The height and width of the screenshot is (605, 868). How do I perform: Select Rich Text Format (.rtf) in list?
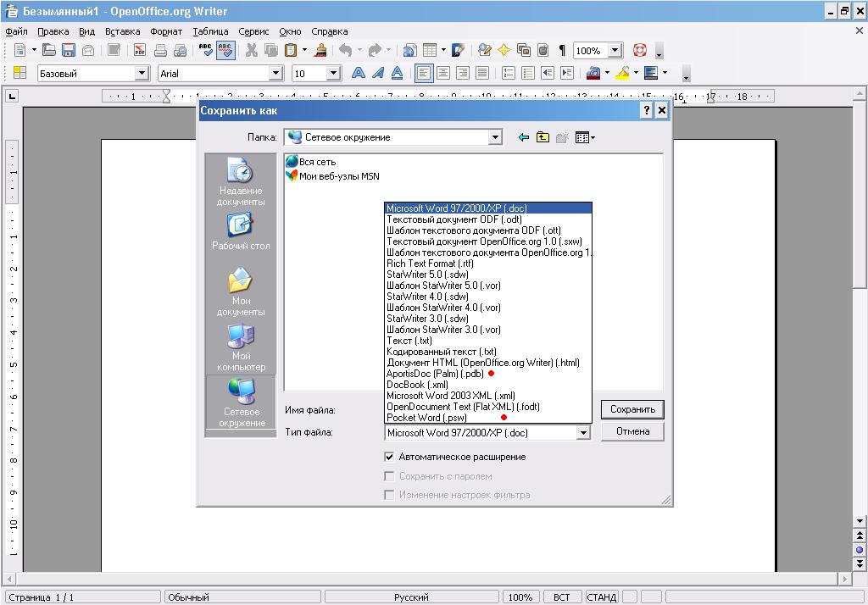(x=488, y=264)
